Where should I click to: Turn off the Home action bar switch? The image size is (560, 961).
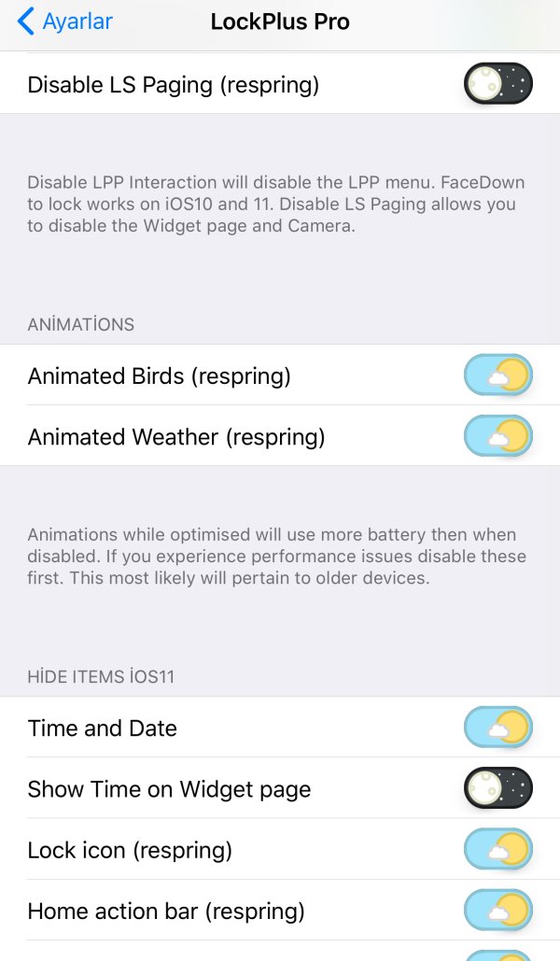498,911
